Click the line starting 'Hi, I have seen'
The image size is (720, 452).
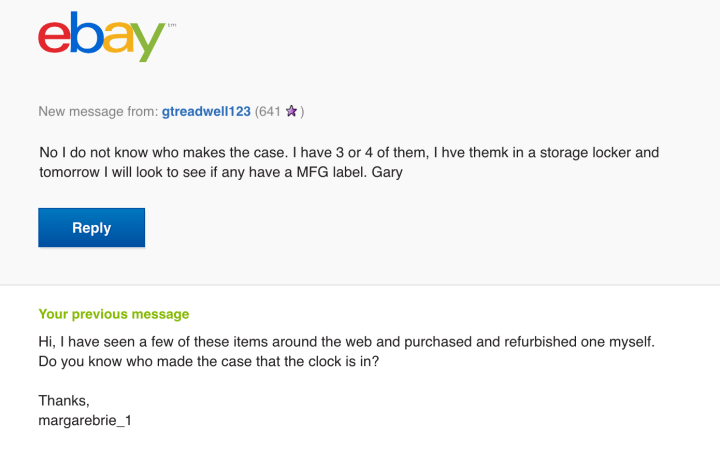click(x=346, y=342)
